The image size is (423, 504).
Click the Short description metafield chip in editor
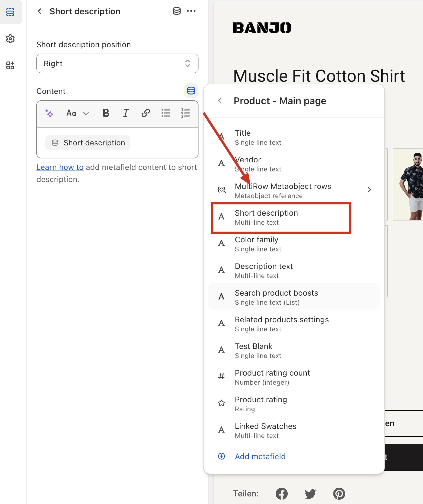coord(88,143)
